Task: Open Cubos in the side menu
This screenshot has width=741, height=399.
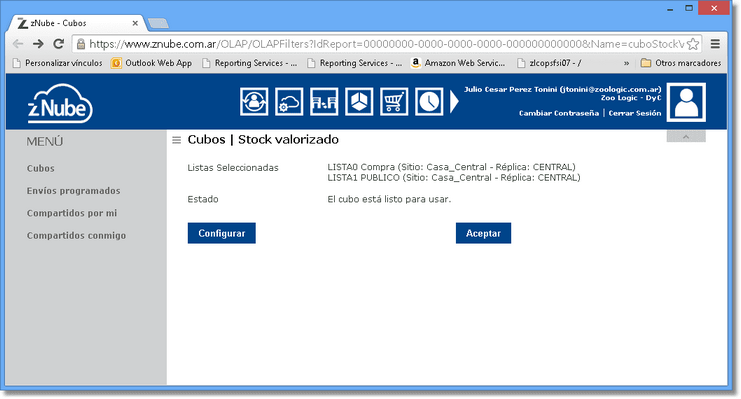Action: pos(41,168)
